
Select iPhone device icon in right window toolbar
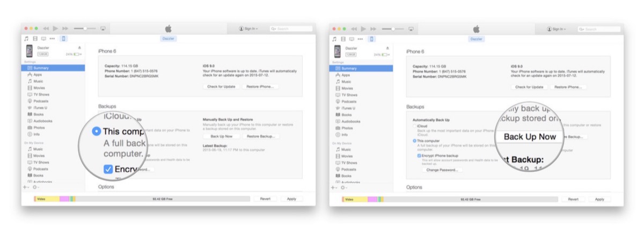point(372,39)
